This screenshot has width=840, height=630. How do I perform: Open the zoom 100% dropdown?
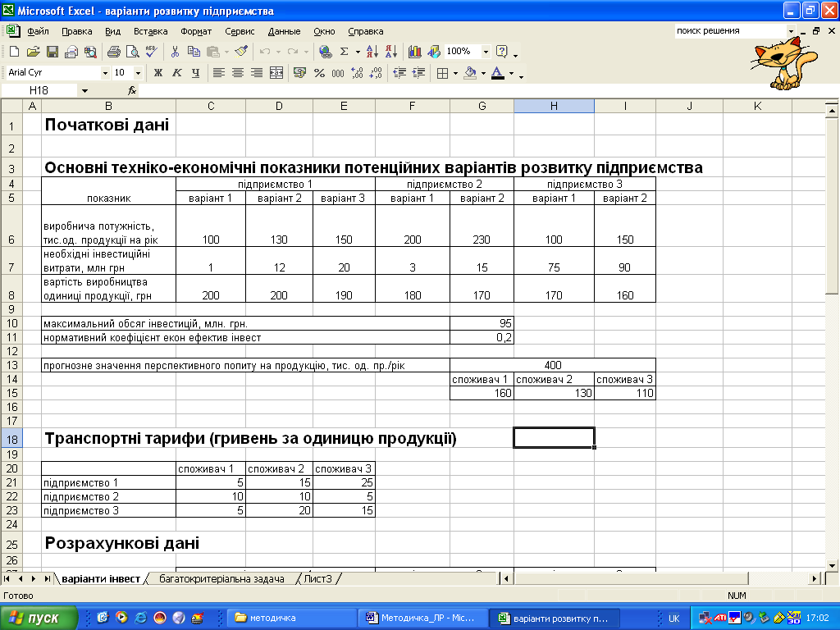click(486, 52)
